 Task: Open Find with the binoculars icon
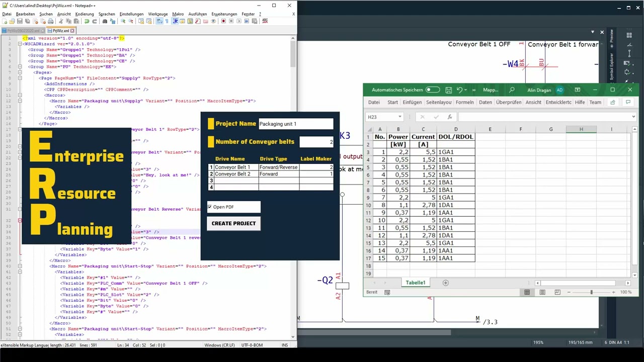(105, 21)
